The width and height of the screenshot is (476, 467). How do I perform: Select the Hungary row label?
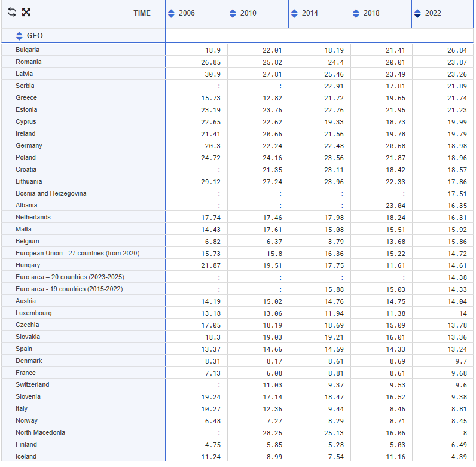tap(28, 265)
